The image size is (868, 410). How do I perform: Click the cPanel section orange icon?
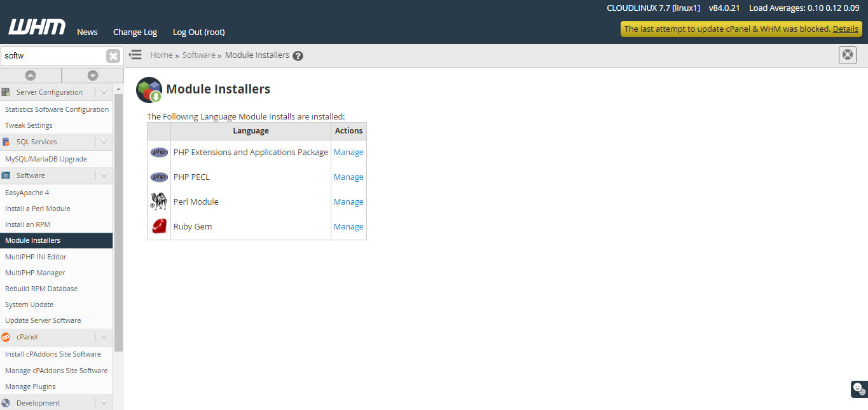point(6,337)
